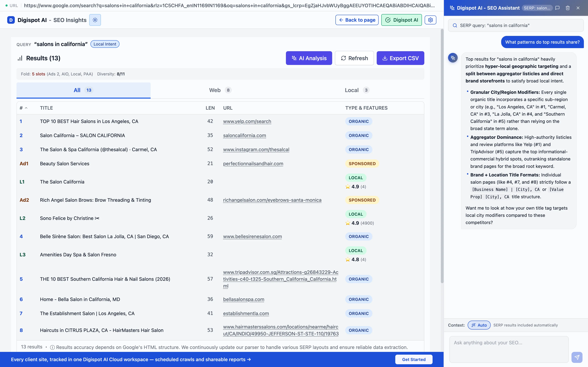
Task: Open hairmasterssalons.com locations link
Action: pyautogui.click(x=281, y=330)
